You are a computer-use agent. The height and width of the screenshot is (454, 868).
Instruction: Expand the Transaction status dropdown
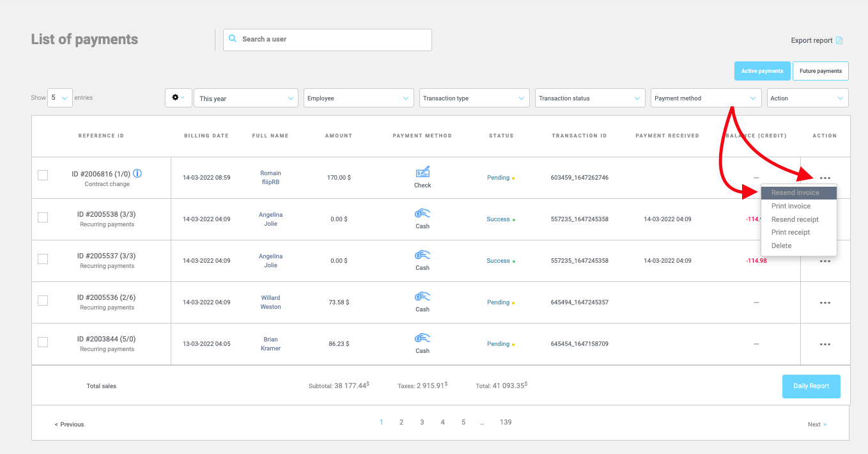[591, 98]
